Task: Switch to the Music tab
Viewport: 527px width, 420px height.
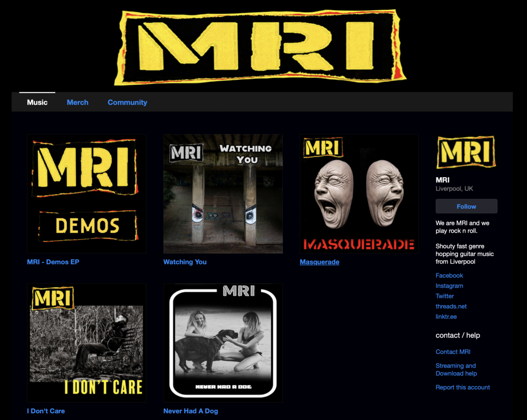Action: click(37, 102)
